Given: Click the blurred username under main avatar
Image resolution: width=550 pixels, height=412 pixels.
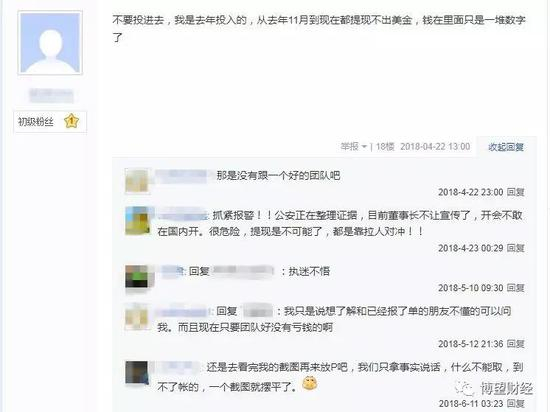Looking at the screenshot, I should [51, 96].
